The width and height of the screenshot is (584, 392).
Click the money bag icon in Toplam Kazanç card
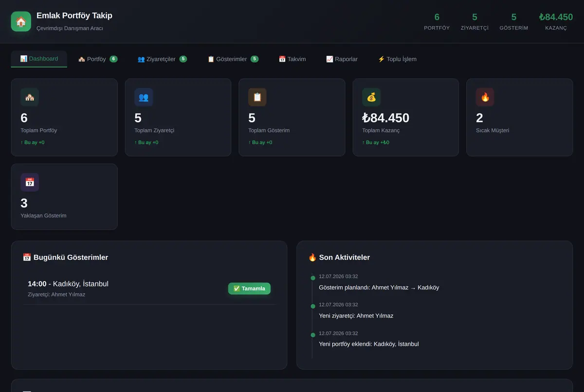[371, 97]
